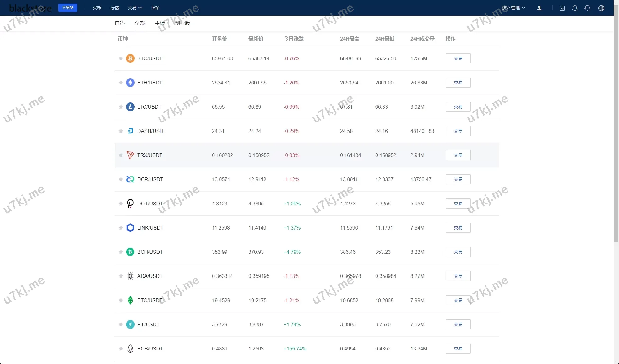Click 交易 button for DOT/USDT

(x=458, y=204)
